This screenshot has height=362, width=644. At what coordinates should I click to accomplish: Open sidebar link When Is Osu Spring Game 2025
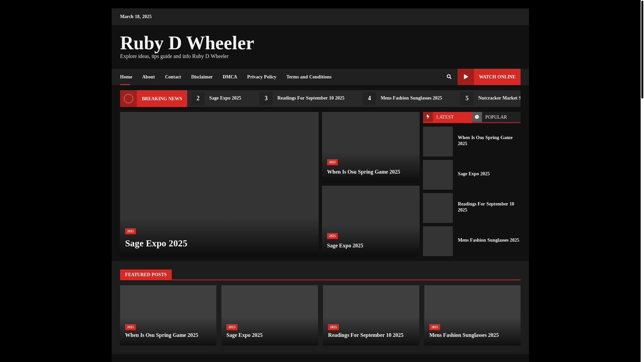tap(485, 141)
